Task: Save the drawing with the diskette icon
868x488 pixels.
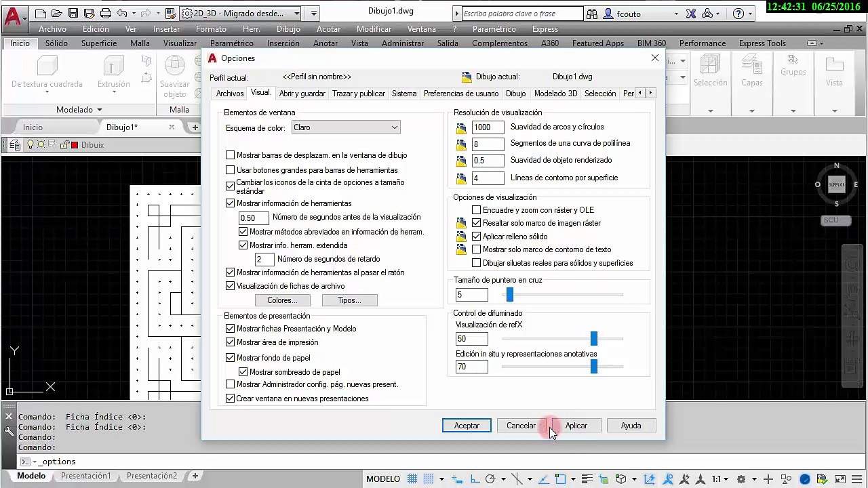Action: point(73,13)
